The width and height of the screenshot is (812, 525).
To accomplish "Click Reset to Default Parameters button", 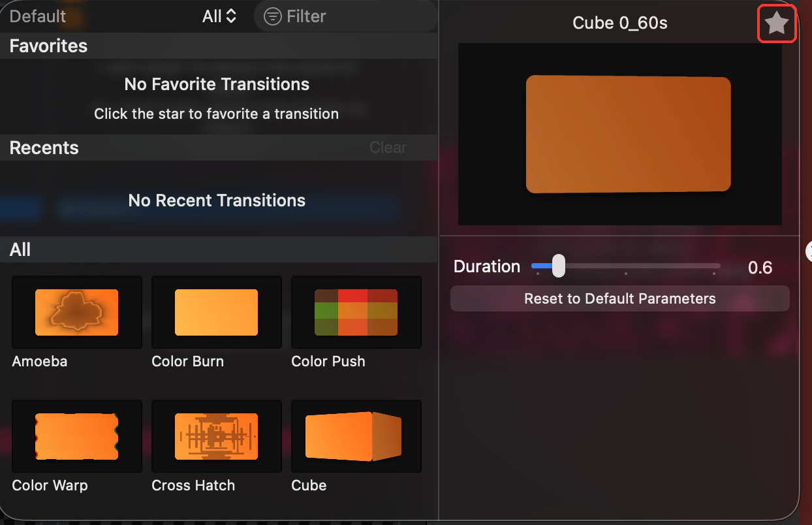I will [620, 298].
